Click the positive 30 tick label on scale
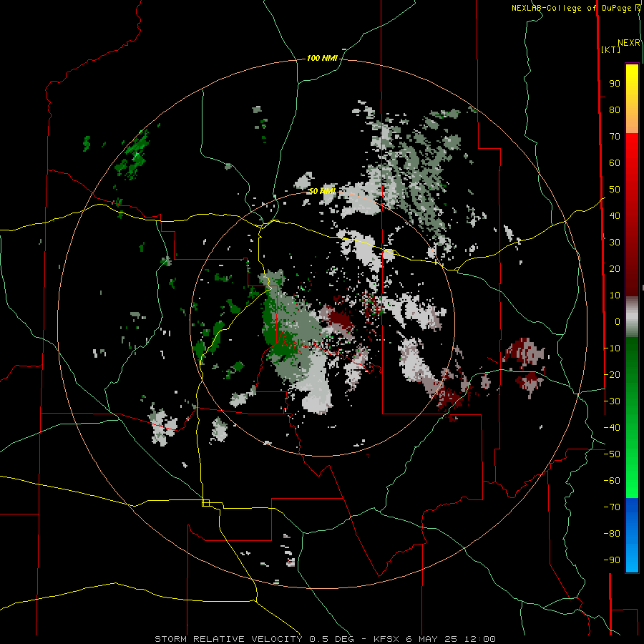 click(x=615, y=243)
